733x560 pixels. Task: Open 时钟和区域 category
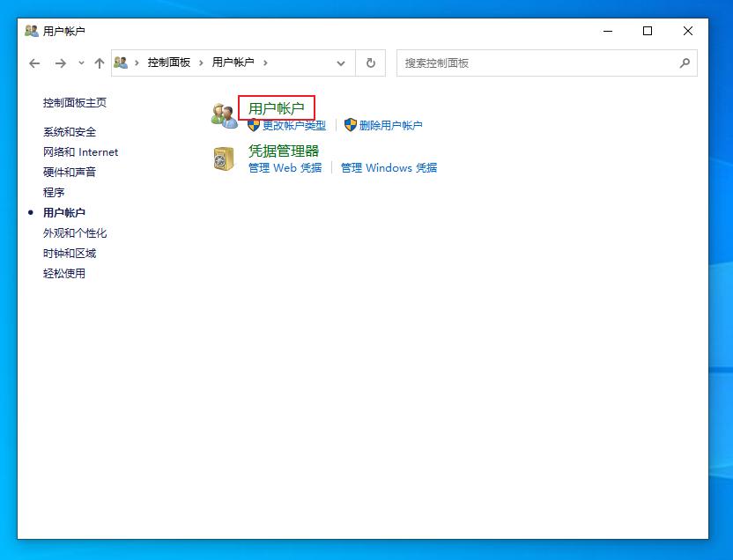[x=70, y=253]
